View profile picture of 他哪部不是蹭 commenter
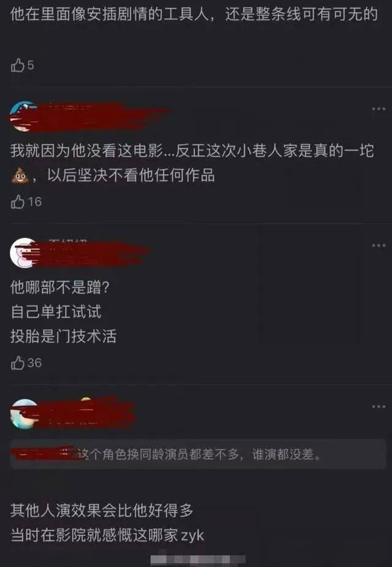 click(24, 253)
